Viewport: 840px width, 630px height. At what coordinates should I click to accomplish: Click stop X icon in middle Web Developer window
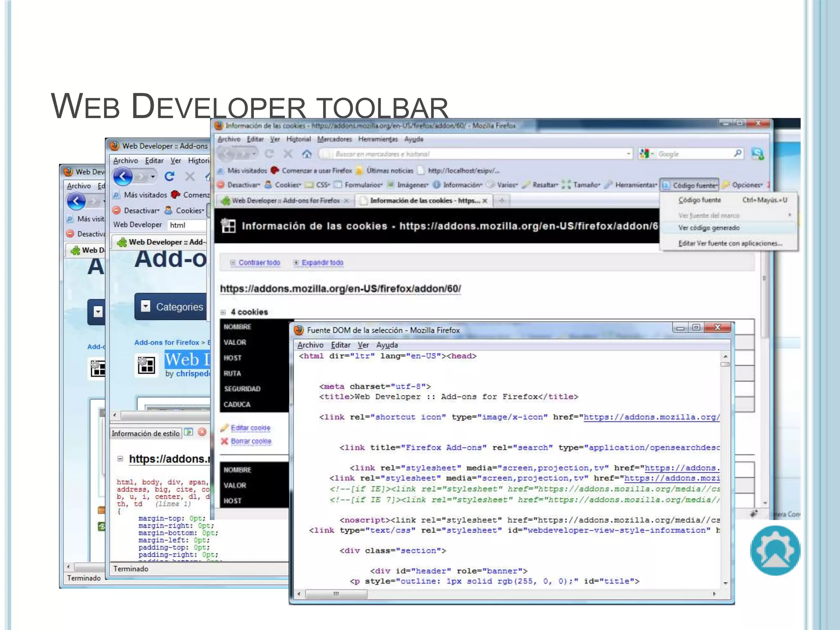pyautogui.click(x=189, y=176)
